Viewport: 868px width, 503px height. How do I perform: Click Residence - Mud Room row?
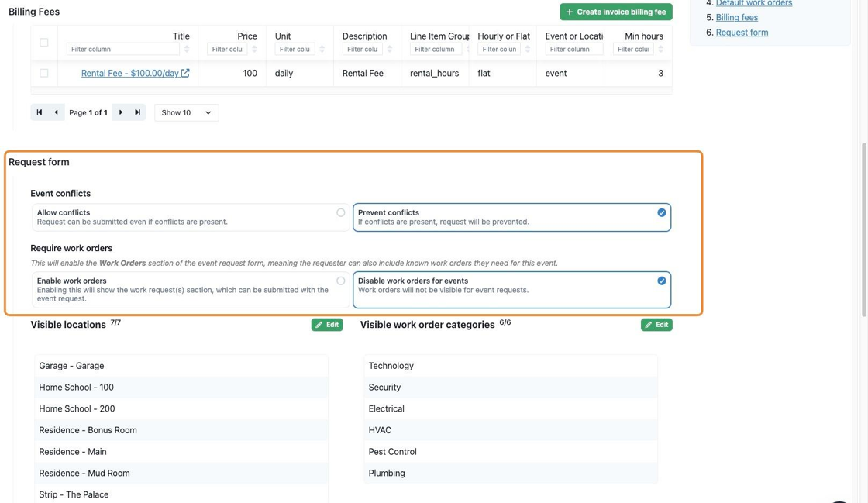click(181, 473)
